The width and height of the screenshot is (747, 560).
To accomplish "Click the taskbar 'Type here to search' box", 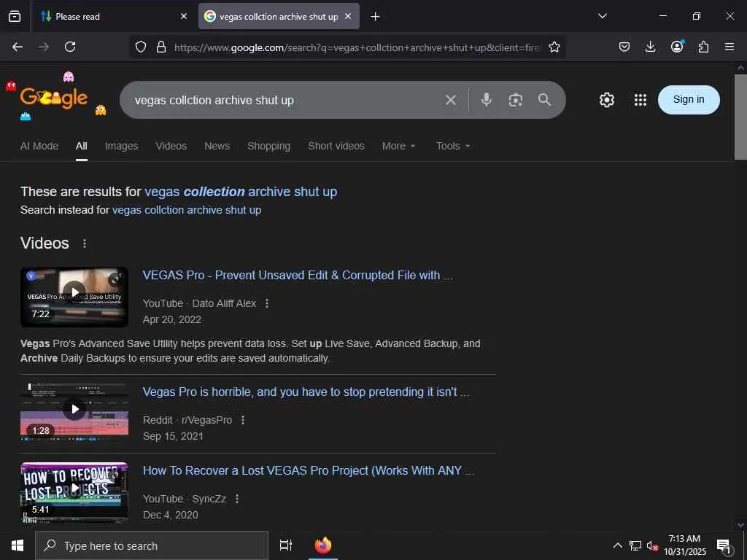I will pyautogui.click(x=152, y=545).
